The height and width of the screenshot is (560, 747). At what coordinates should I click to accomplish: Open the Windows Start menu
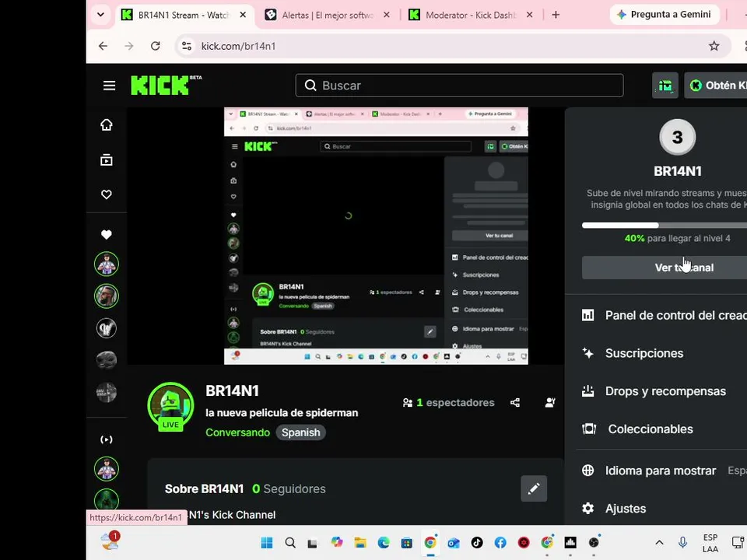click(267, 542)
